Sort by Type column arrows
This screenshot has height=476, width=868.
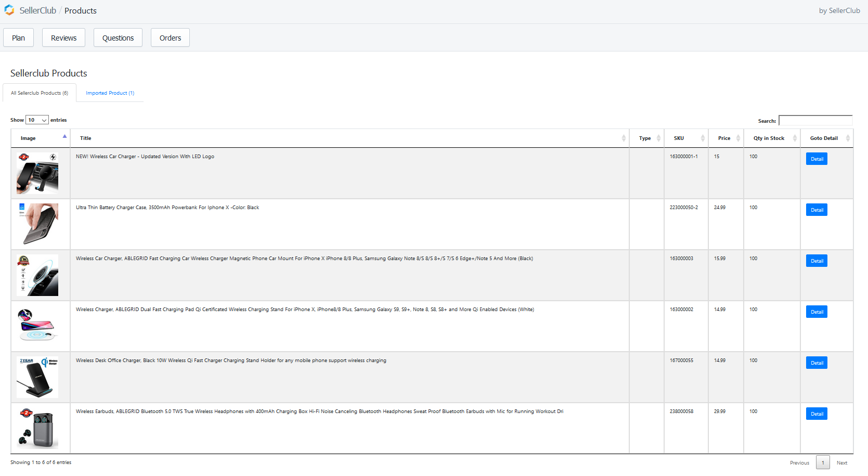point(658,138)
